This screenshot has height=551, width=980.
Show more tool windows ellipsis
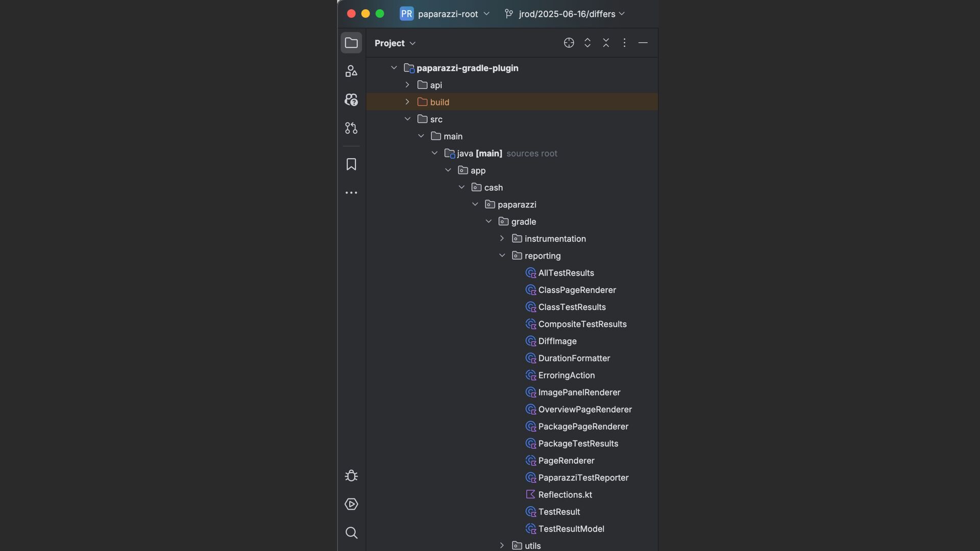351,193
